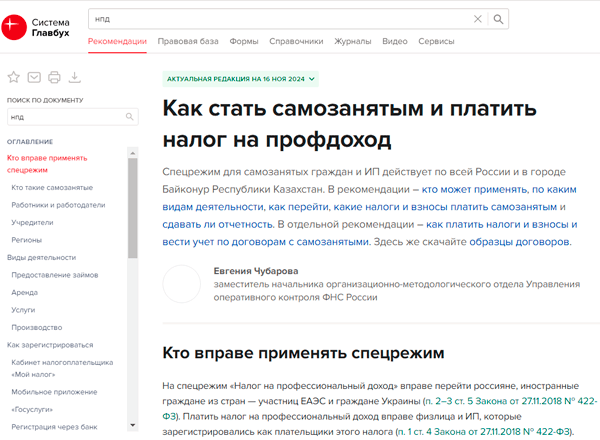This screenshot has height=440, width=600.
Task: Add document to favorites with star icon
Action: pyautogui.click(x=14, y=77)
